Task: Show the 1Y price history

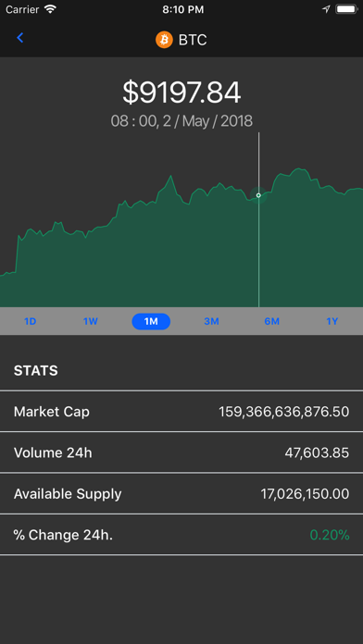Action: (332, 321)
